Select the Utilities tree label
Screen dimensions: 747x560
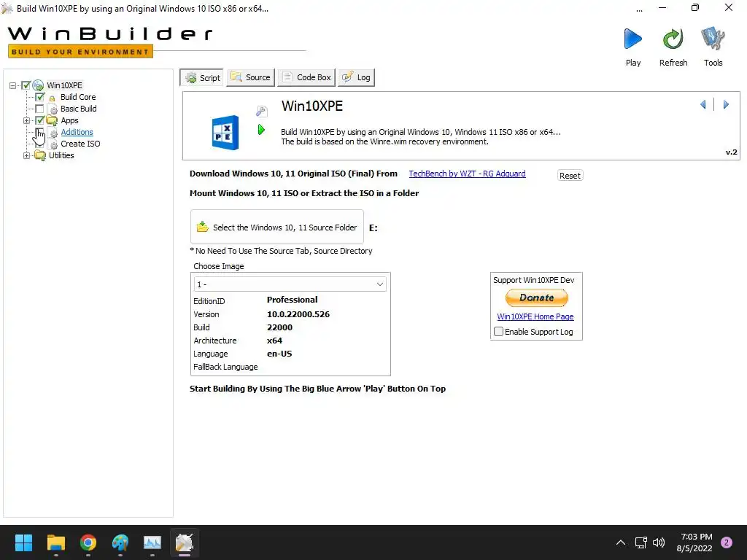pyautogui.click(x=61, y=155)
